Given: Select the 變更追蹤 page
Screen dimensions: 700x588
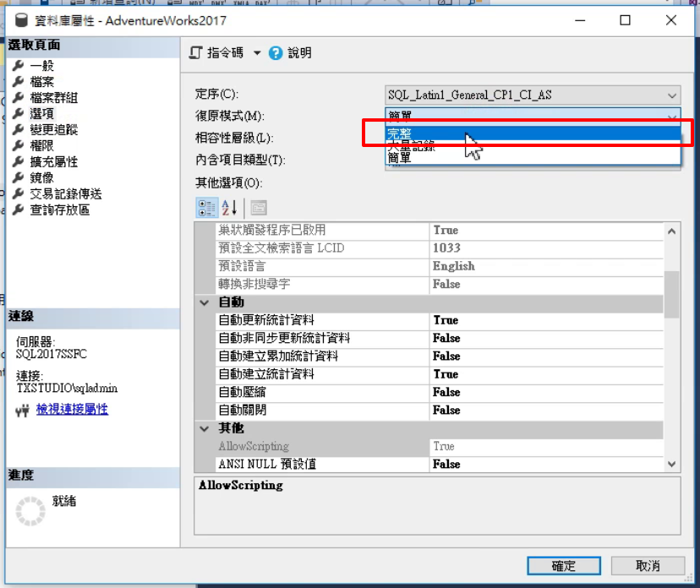Looking at the screenshot, I should coord(54,130).
